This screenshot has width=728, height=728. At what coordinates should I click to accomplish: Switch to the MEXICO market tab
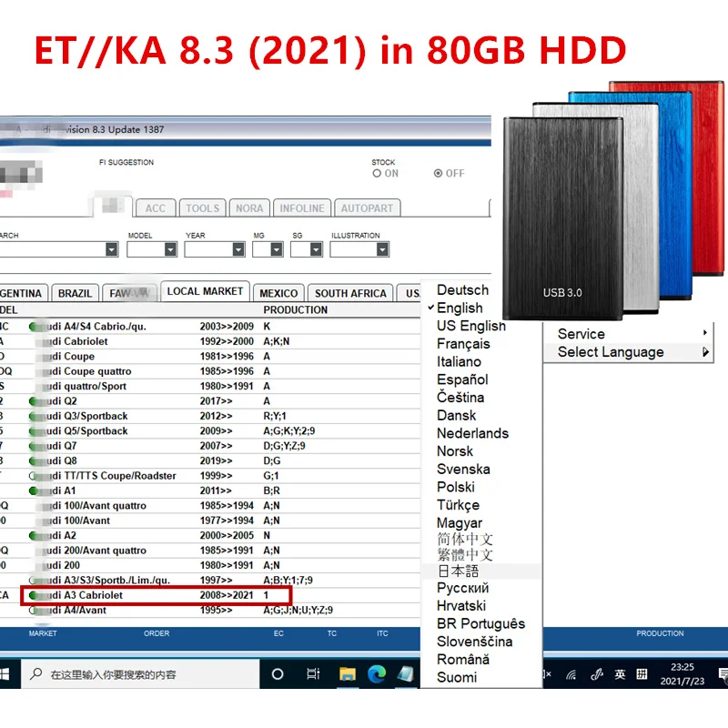[x=278, y=293]
